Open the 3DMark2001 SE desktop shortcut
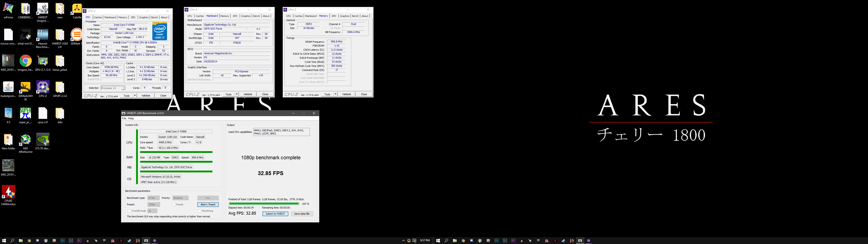This screenshot has width=868, height=244. (26, 91)
